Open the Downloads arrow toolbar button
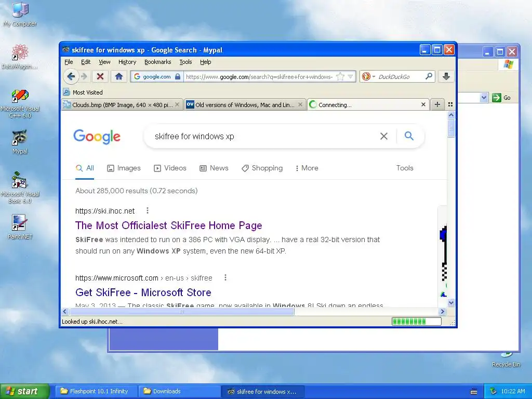Image resolution: width=532 pixels, height=399 pixels. pos(446,77)
